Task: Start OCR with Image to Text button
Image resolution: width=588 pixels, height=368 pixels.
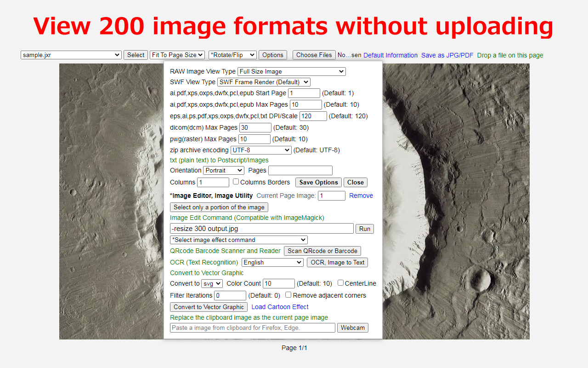Action: click(x=337, y=262)
